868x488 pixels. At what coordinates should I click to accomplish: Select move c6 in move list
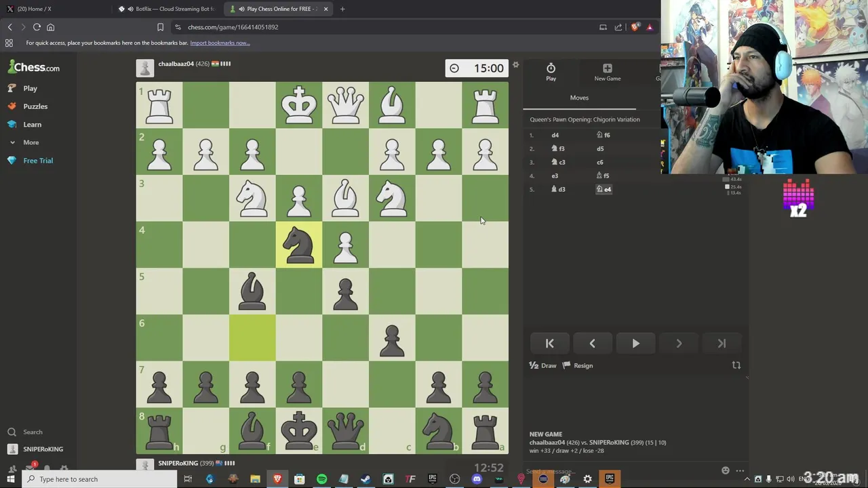(x=600, y=162)
